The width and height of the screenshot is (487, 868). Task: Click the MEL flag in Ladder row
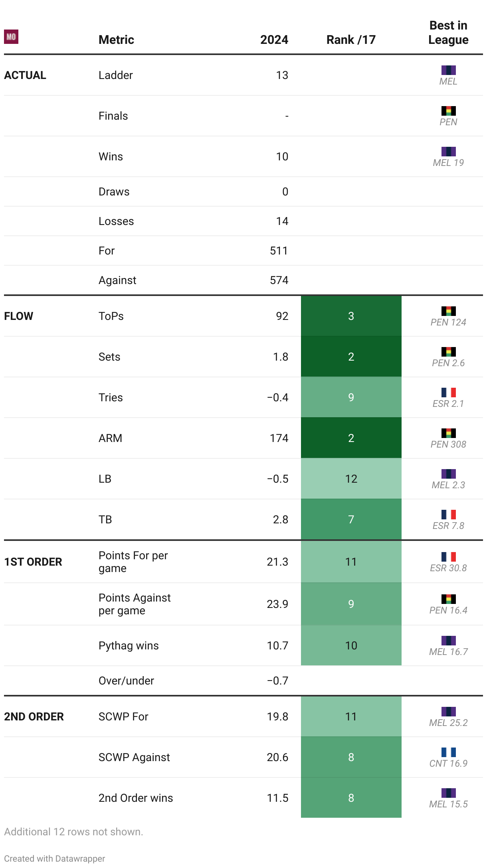(x=448, y=70)
